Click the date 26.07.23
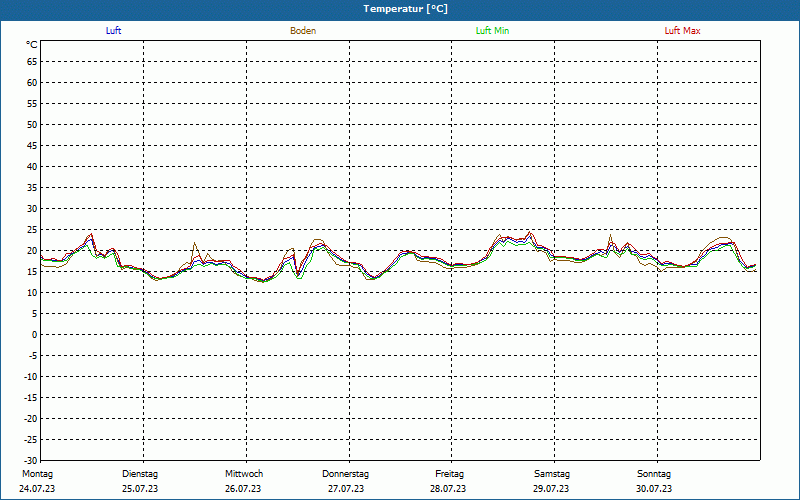 pyautogui.click(x=243, y=489)
